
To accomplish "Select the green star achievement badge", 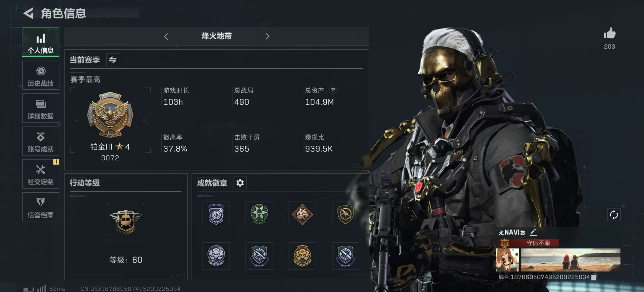I will [259, 215].
